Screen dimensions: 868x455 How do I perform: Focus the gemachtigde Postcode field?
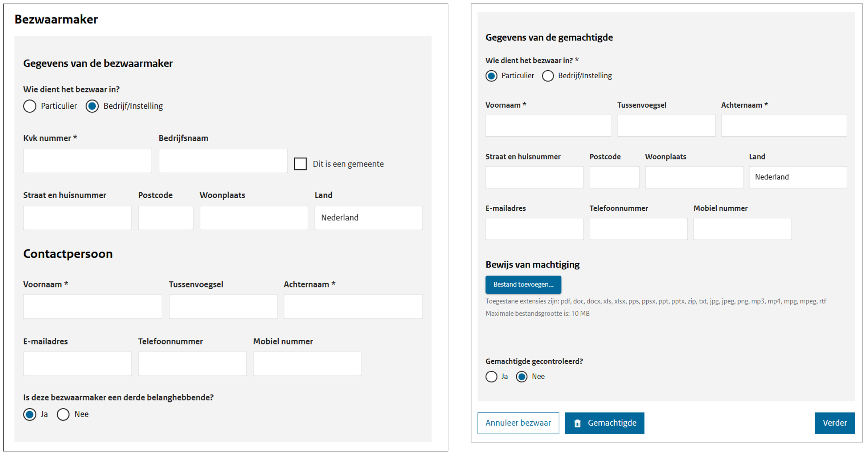[x=614, y=177]
